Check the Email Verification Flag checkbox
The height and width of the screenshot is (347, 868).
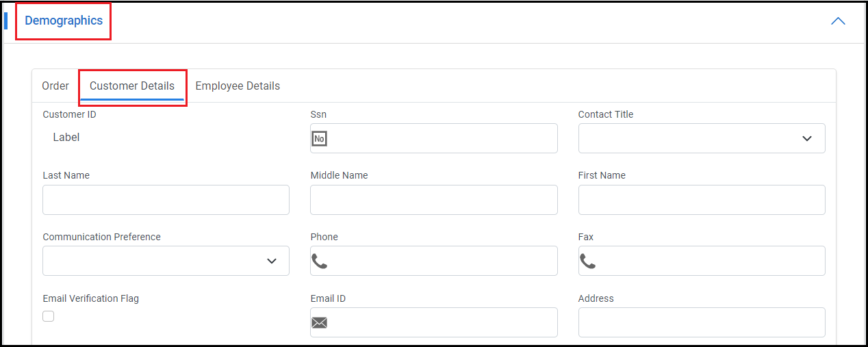pos(49,316)
